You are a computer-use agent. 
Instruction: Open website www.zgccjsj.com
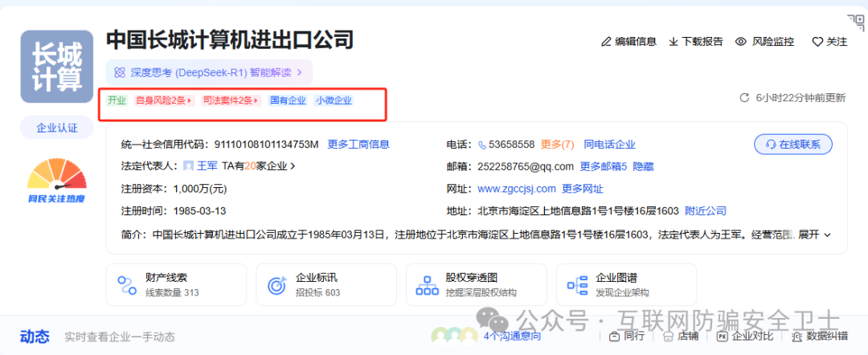point(517,189)
